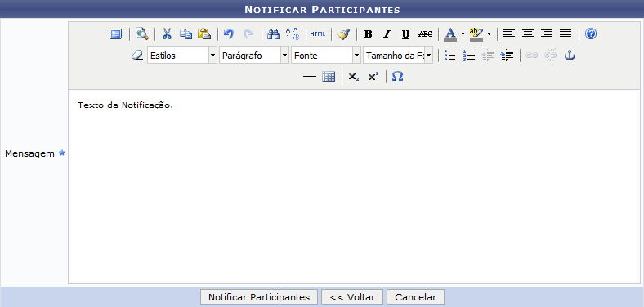Screen dimensions: 644x307
Task: Undo the last edit
Action: click(229, 34)
